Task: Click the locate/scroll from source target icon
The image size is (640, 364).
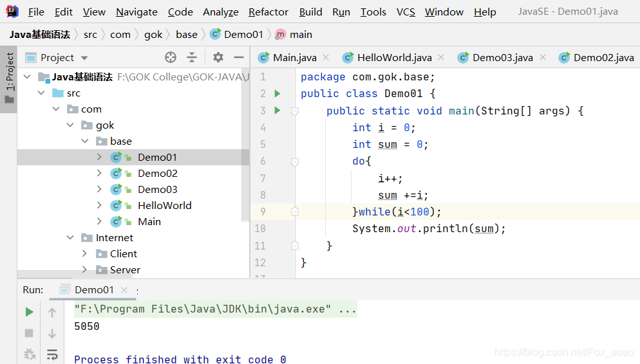Action: (171, 57)
